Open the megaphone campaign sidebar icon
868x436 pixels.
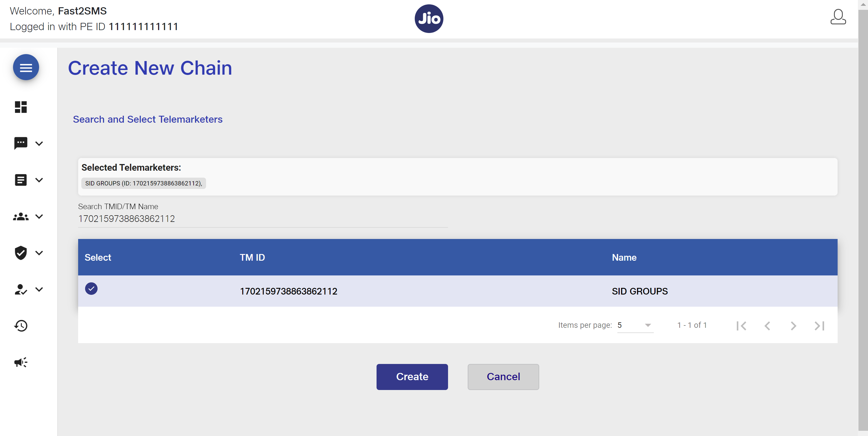click(x=21, y=362)
